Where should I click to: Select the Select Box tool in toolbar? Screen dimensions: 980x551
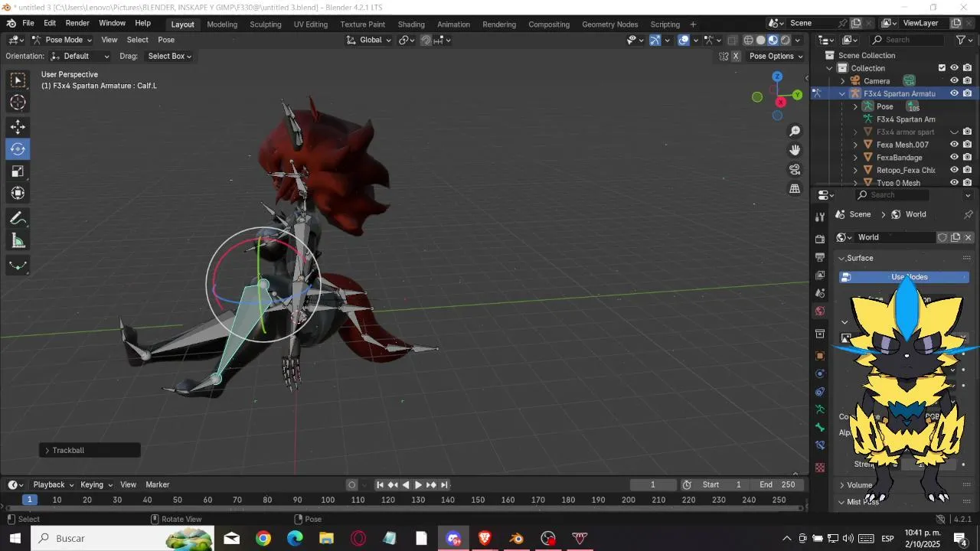point(18,80)
